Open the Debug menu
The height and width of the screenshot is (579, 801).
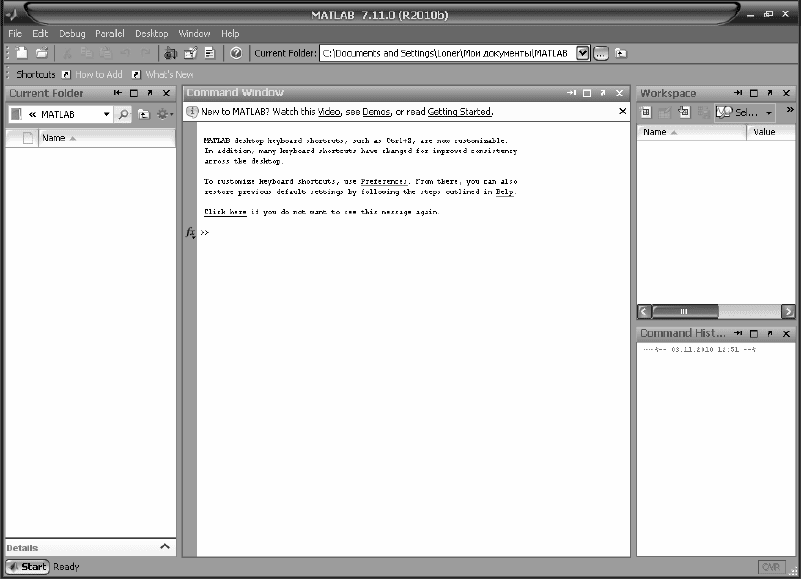(72, 34)
